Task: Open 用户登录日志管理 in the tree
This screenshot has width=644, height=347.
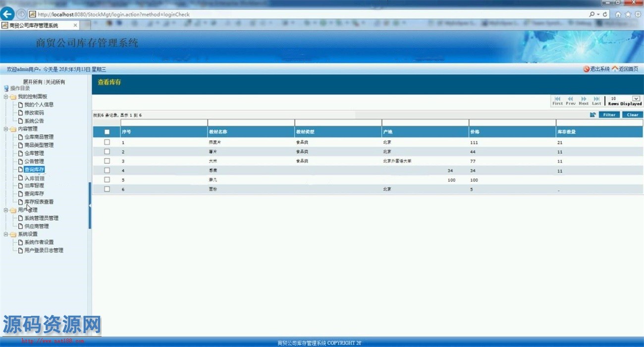Action: (44, 250)
